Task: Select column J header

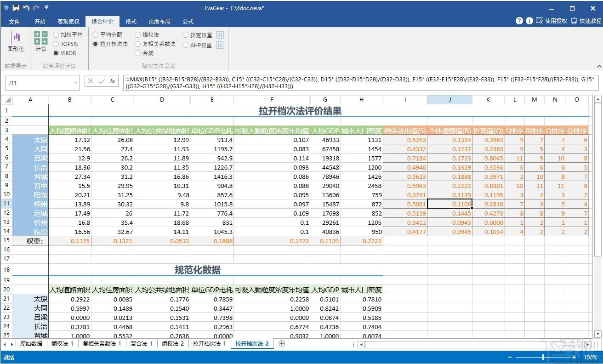Action: pyautogui.click(x=449, y=100)
